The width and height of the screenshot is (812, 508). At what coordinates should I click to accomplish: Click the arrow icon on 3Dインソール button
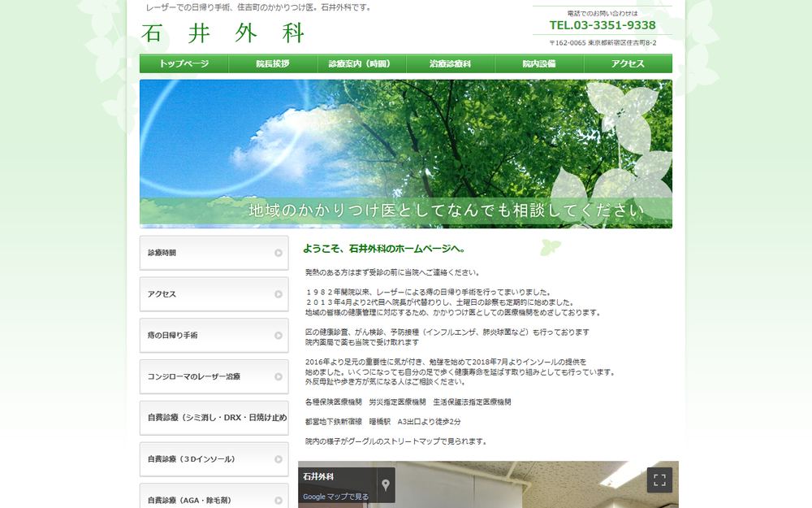point(279,459)
